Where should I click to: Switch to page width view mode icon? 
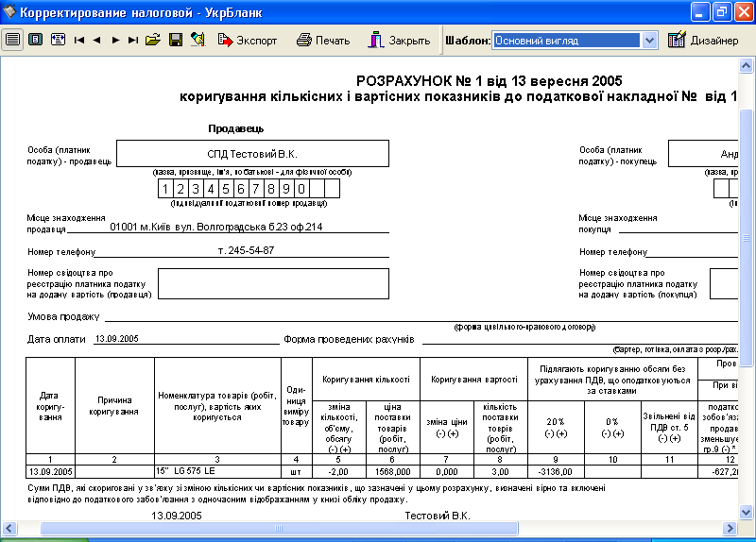tap(12, 41)
